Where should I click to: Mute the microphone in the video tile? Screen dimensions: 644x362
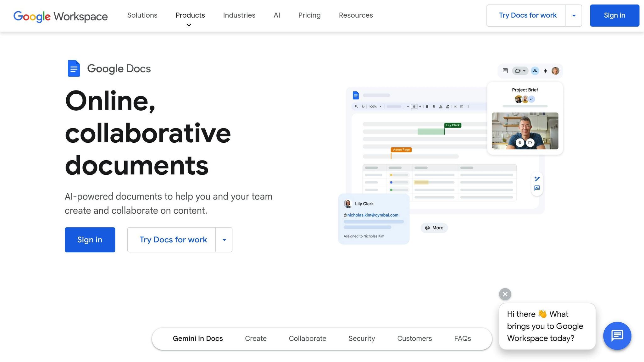pos(519,143)
